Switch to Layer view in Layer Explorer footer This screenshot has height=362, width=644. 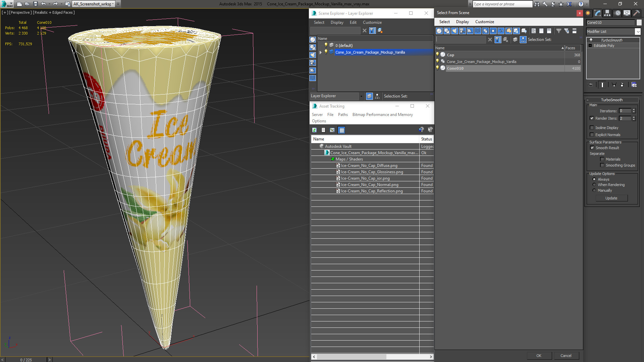click(369, 96)
